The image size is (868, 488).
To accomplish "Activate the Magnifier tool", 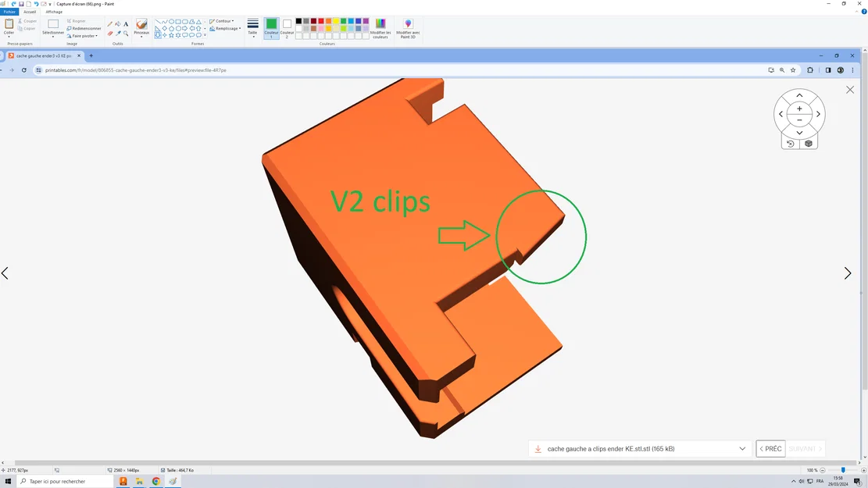I will tap(126, 34).
